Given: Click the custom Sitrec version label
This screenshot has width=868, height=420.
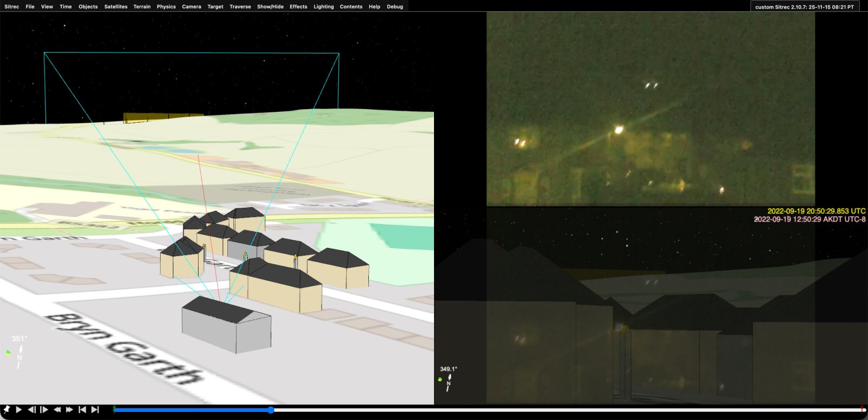Looking at the screenshot, I should point(804,7).
